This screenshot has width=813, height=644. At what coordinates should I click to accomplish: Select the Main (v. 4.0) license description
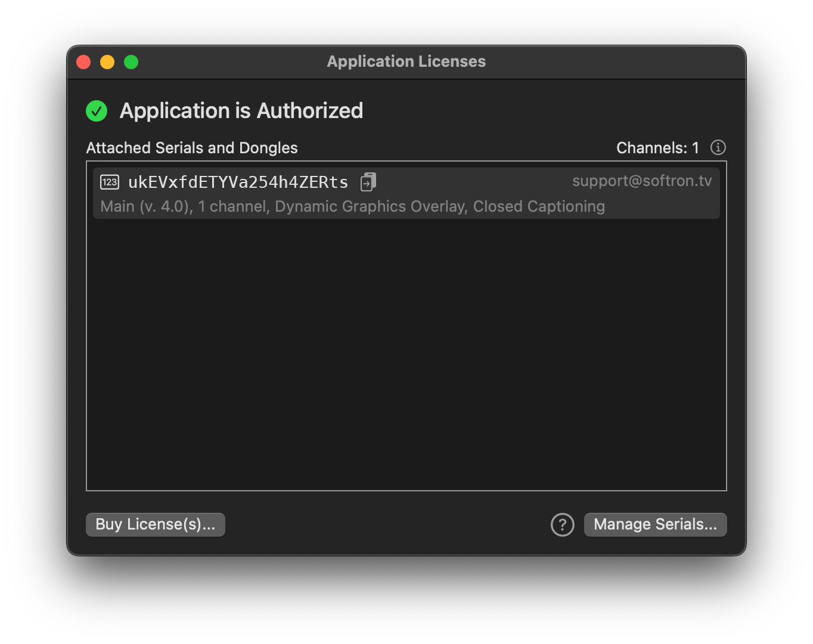click(353, 206)
